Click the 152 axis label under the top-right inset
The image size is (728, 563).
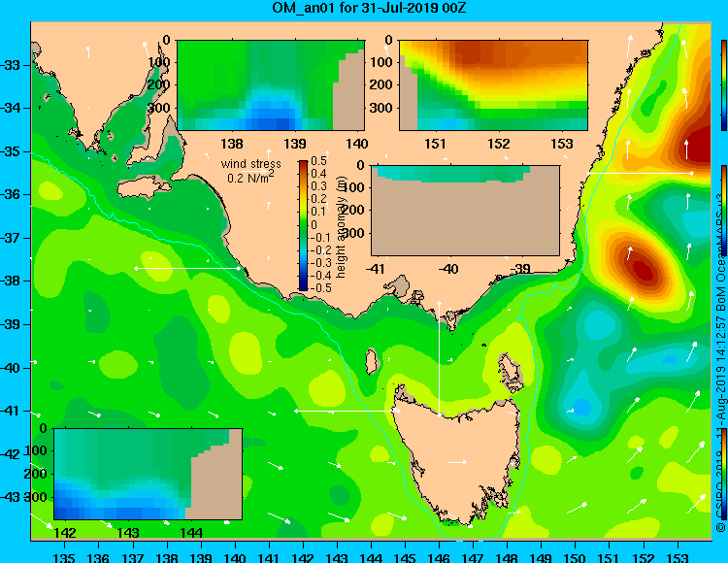point(499,144)
